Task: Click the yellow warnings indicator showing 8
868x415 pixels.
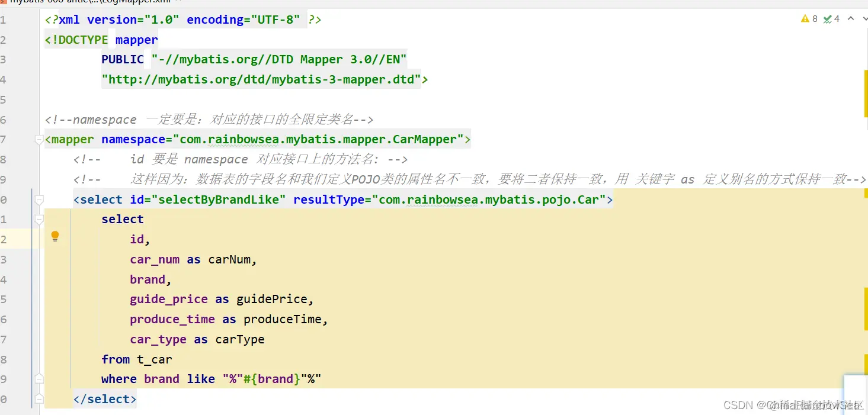Action: 809,19
